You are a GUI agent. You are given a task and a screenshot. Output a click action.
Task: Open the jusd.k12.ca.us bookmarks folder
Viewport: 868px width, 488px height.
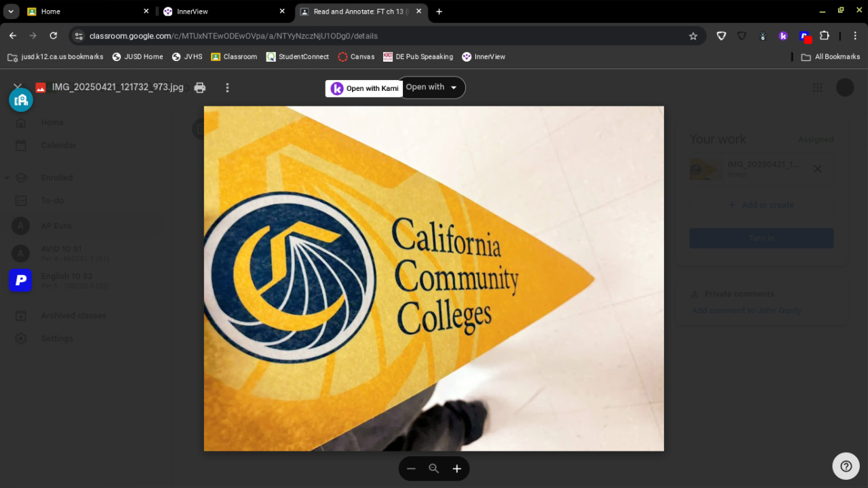point(55,57)
